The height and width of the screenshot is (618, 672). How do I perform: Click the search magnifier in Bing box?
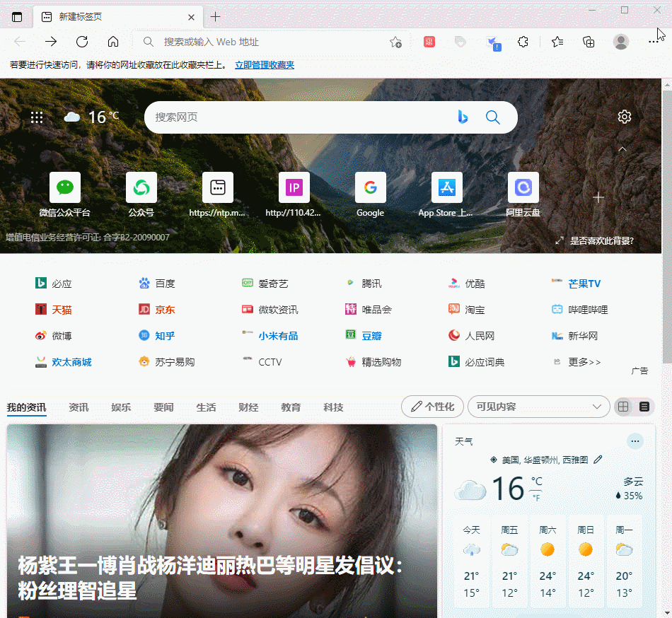(x=492, y=117)
